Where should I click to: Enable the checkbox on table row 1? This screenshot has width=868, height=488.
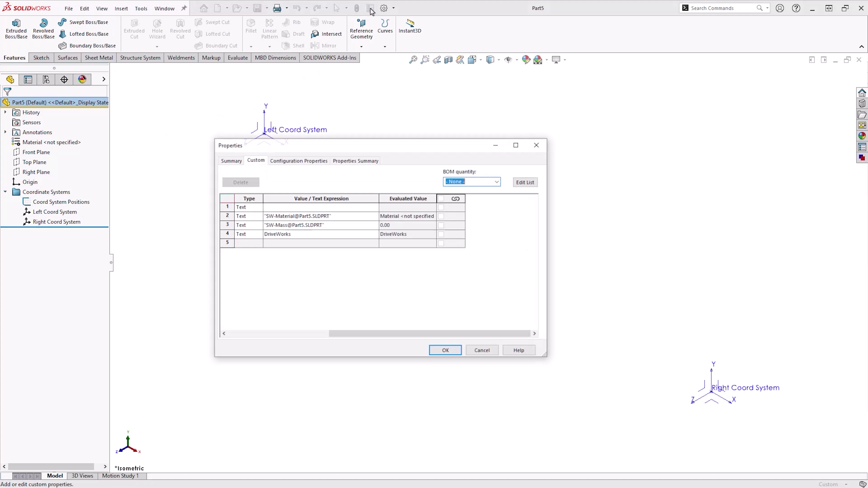click(441, 207)
